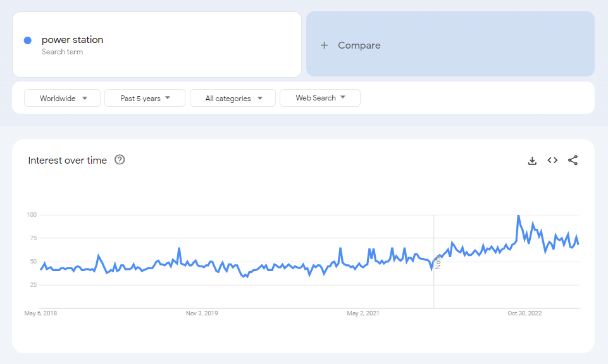Screen dimensions: 608x364
Task: Click the Oct 30, 2022 axis label
Action: [525, 313]
